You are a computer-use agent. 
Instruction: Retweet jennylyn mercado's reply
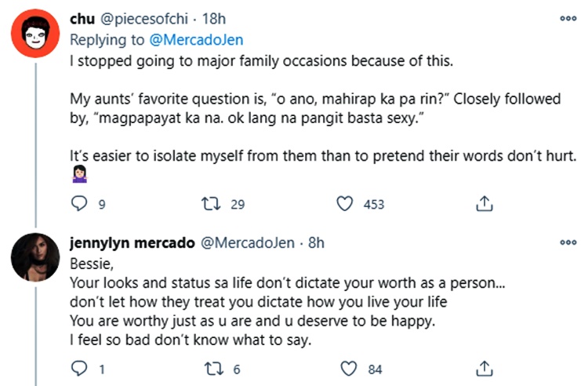[x=209, y=368]
